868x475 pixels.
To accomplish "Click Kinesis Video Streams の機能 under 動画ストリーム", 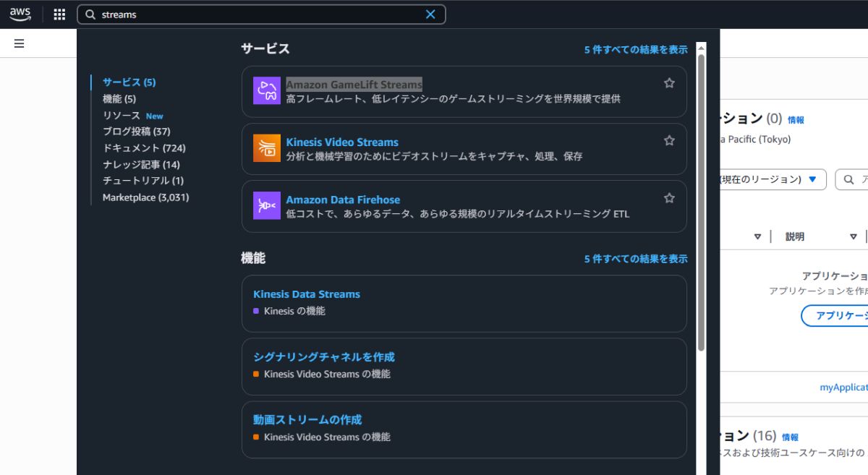I will (327, 437).
